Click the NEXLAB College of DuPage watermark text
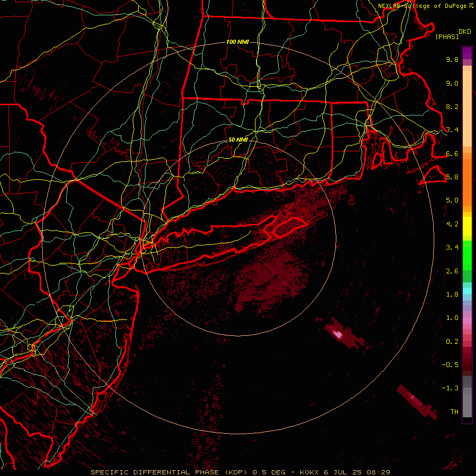Image resolution: width=476 pixels, height=476 pixels. [x=426, y=6]
